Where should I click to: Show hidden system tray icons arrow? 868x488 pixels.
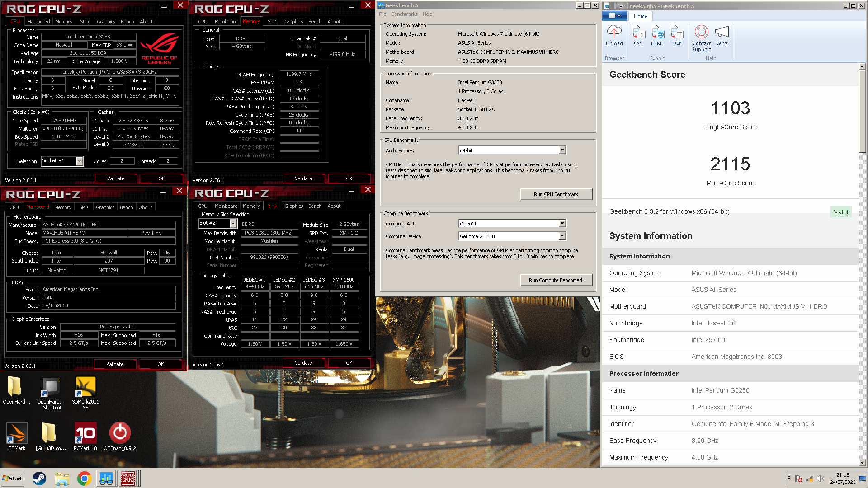[789, 478]
